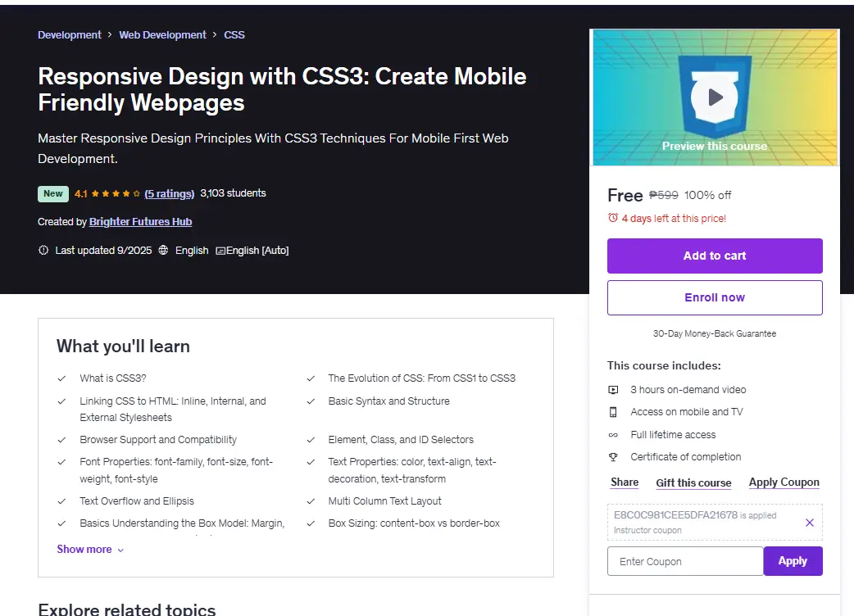This screenshot has width=854, height=616.
Task: Click the globe language icon
Action: pos(163,250)
